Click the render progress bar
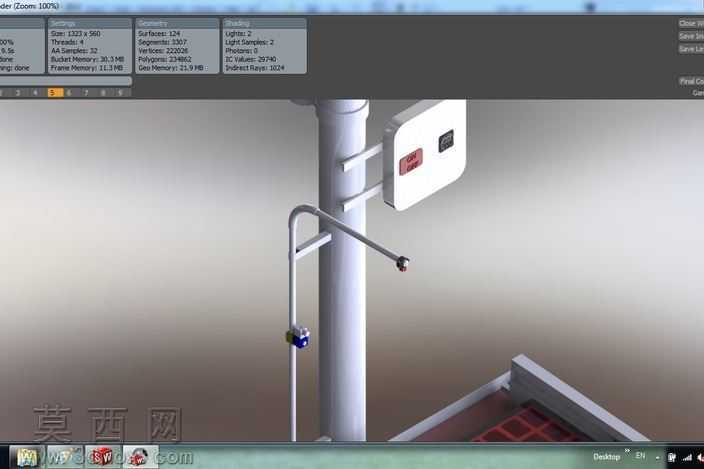704x469 pixels. pyautogui.click(x=66, y=81)
